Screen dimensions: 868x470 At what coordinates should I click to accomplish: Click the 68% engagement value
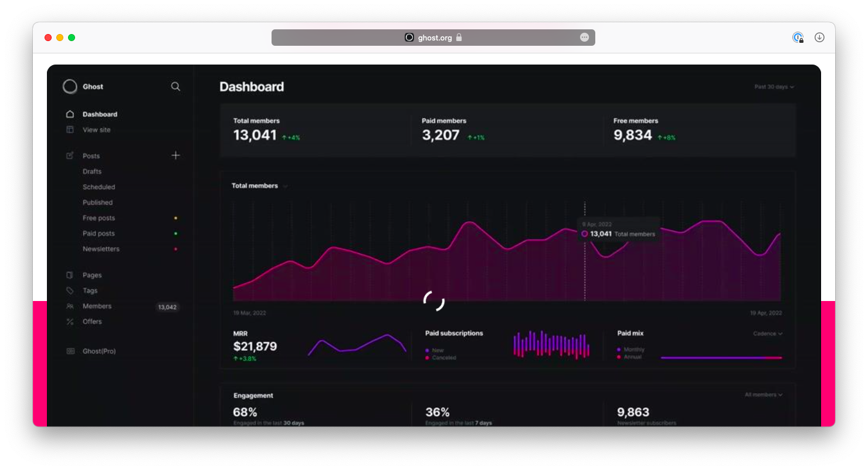[x=245, y=412]
